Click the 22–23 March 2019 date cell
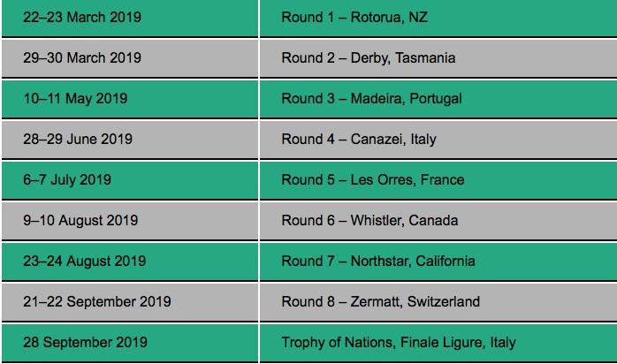Image resolution: width=617 pixels, height=364 pixels. click(82, 18)
